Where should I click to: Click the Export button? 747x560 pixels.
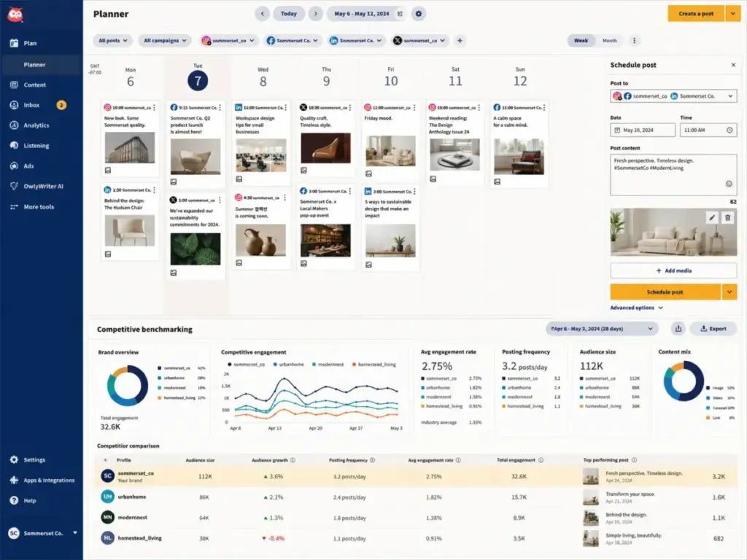tap(713, 329)
